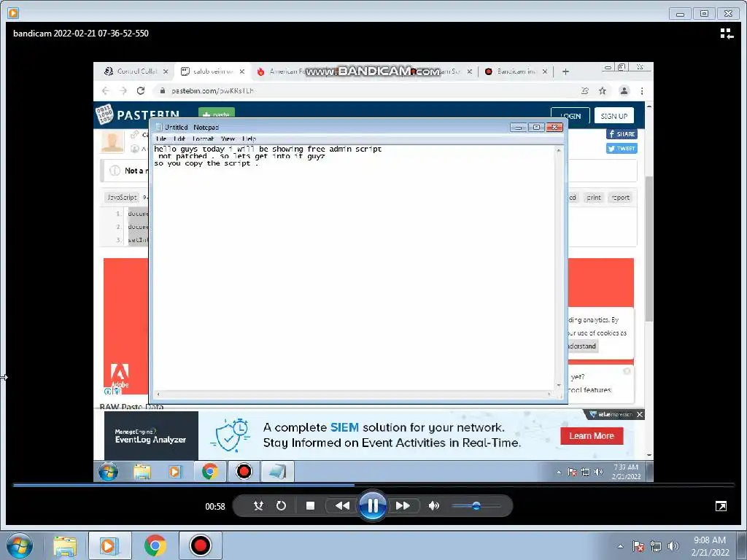Viewport: 747px width, 560px height.
Task: Open Notepad Format menu in video
Action: [x=203, y=139]
